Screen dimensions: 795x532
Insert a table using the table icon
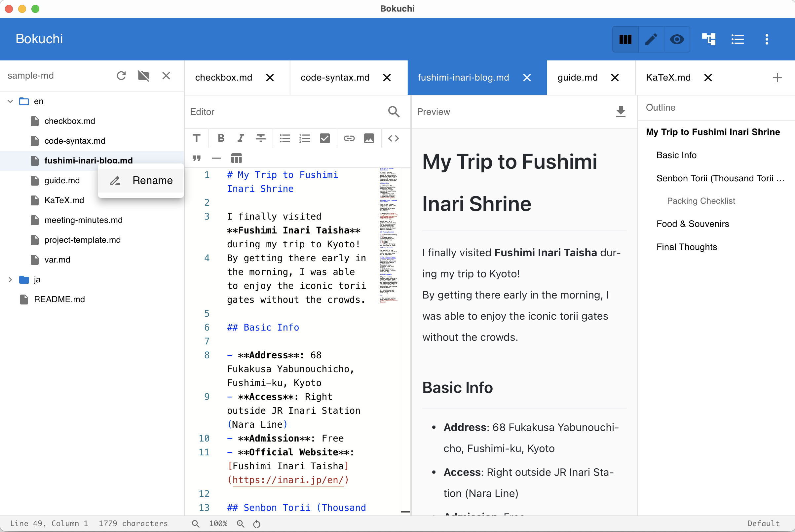point(236,158)
